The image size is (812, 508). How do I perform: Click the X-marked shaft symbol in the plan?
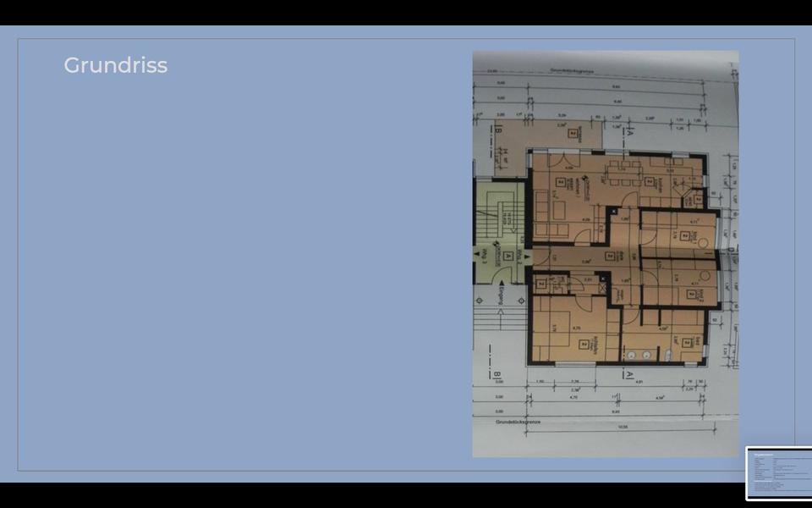pyautogui.click(x=601, y=287)
